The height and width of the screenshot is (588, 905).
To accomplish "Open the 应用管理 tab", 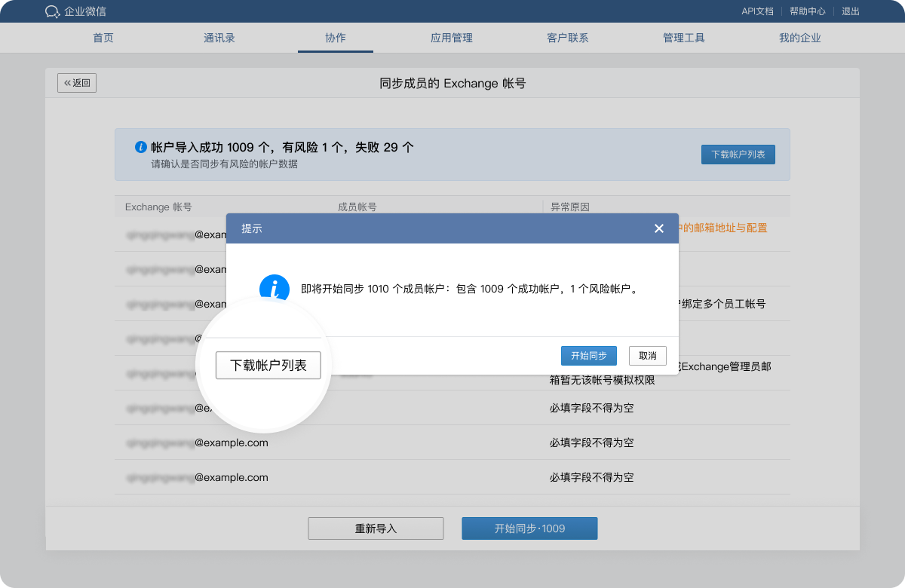I will [452, 38].
